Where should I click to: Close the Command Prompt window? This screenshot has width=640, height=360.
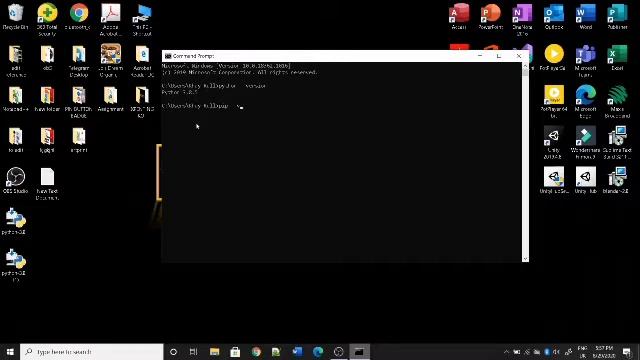click(x=519, y=56)
